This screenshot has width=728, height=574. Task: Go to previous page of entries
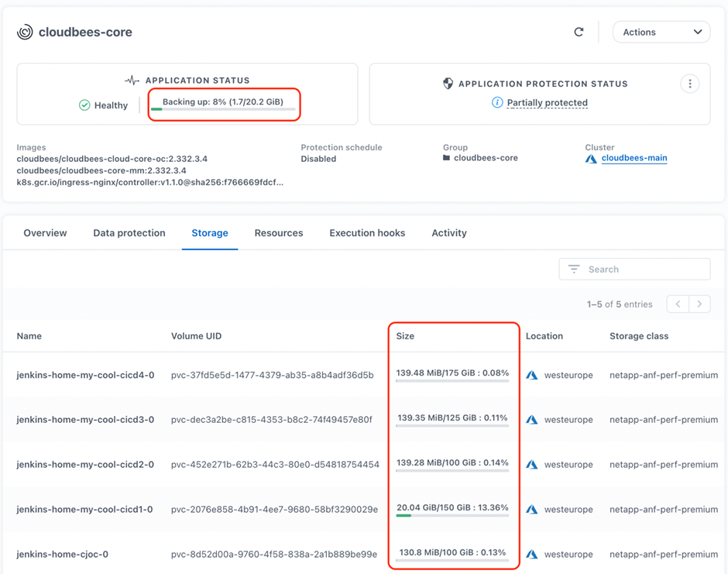(678, 304)
